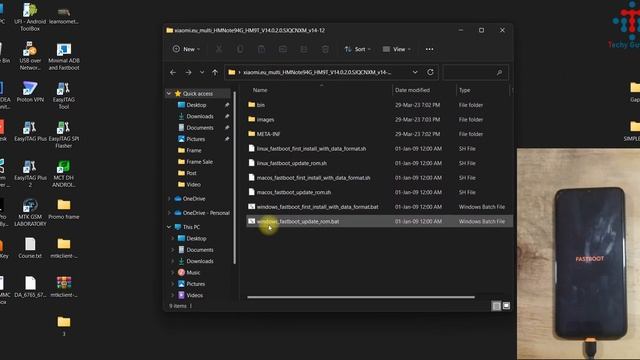Collapse the This PC tree node
The image size is (640, 360).
click(169, 227)
